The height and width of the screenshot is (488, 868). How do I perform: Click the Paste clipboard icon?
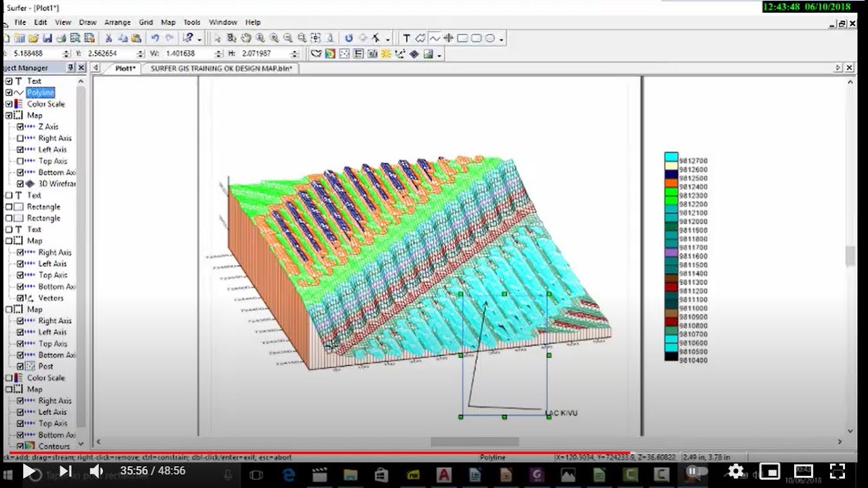137,39
